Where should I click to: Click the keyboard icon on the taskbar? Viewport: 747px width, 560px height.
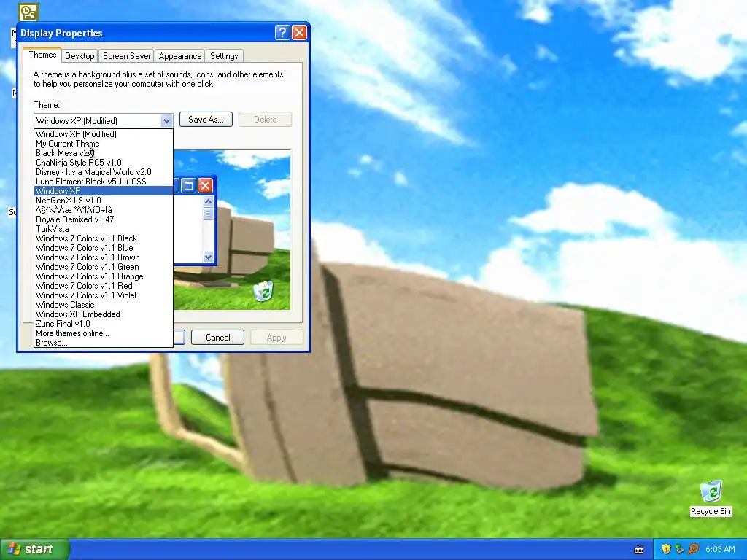[639, 550]
